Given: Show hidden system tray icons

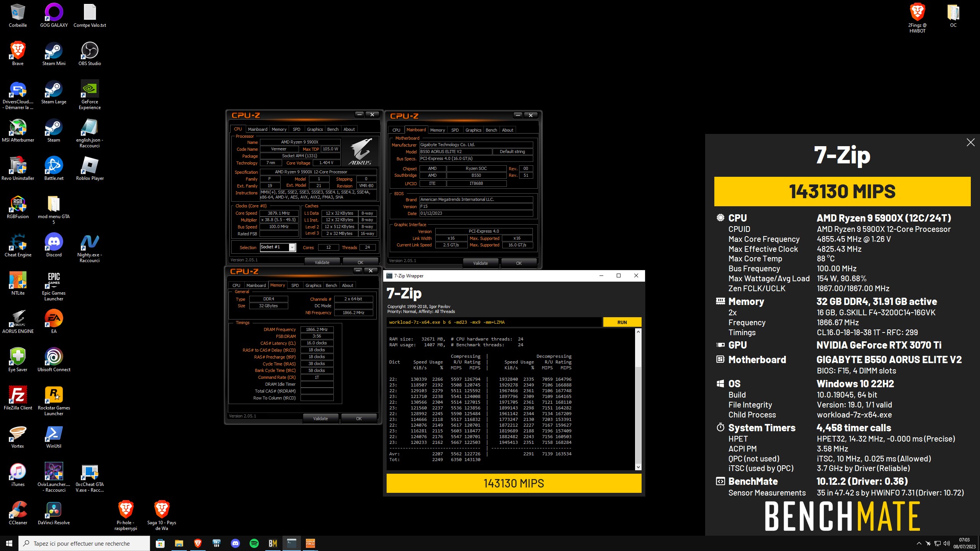Looking at the screenshot, I should (x=919, y=543).
